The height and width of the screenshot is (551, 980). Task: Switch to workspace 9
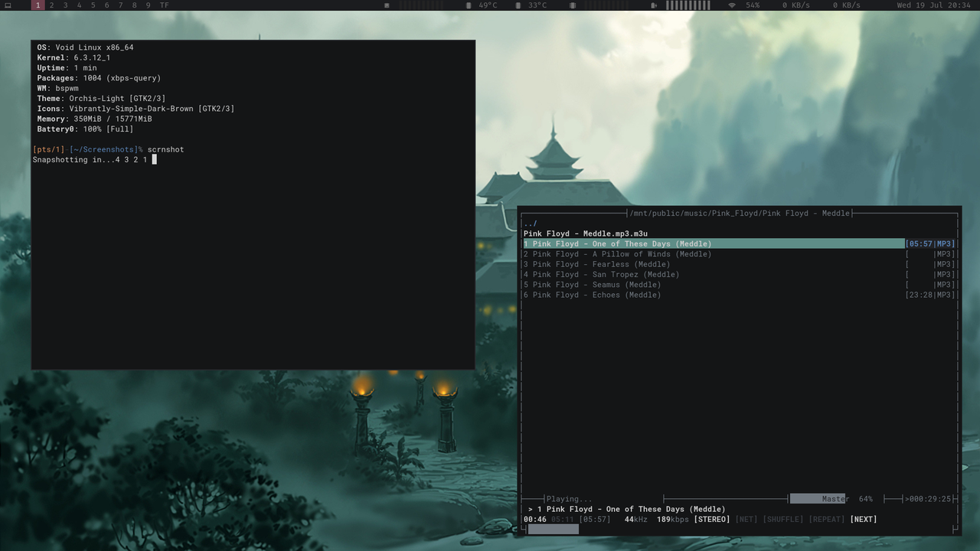pyautogui.click(x=148, y=5)
